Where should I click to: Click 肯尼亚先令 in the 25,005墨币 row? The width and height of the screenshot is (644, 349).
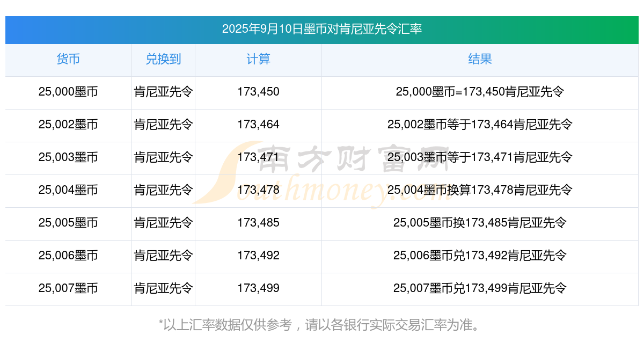click(163, 223)
